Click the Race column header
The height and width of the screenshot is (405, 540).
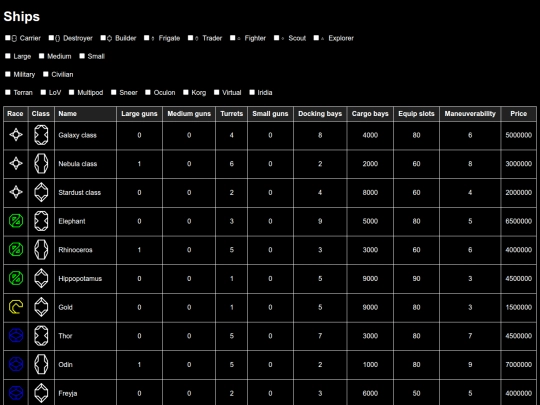(15, 114)
